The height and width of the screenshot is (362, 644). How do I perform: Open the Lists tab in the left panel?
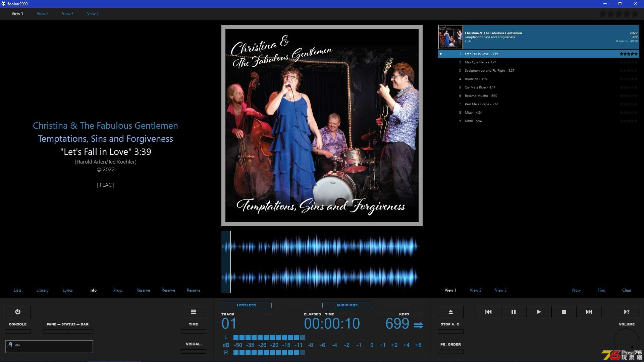click(x=17, y=290)
